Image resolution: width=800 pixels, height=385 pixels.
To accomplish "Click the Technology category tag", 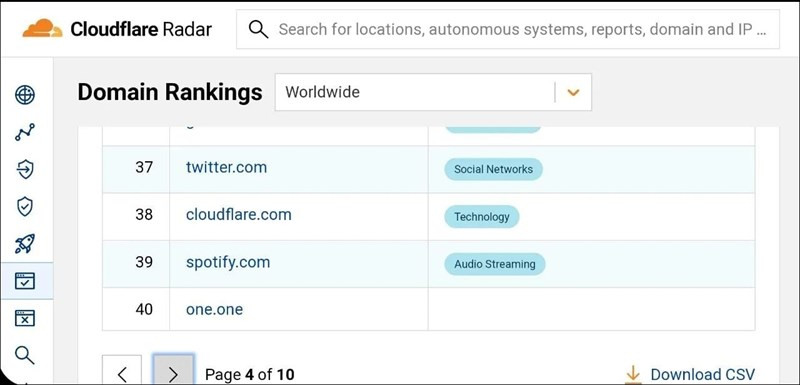I will [482, 217].
